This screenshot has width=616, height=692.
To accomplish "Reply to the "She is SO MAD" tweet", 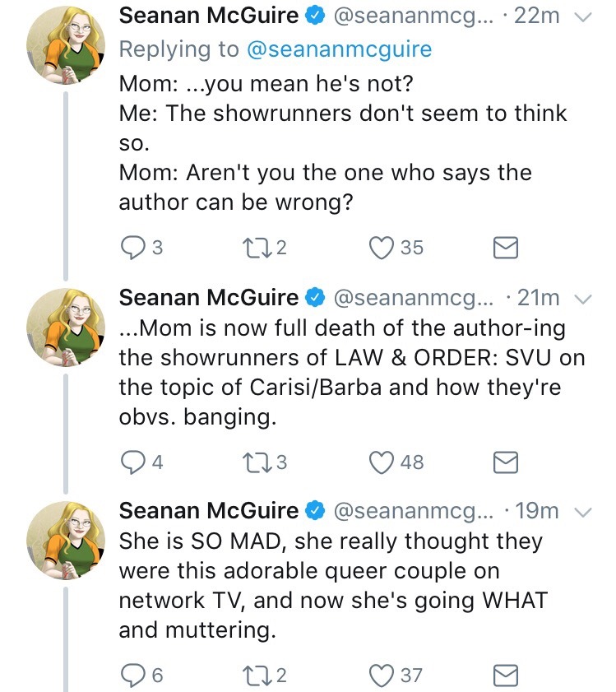I will pyautogui.click(x=132, y=676).
